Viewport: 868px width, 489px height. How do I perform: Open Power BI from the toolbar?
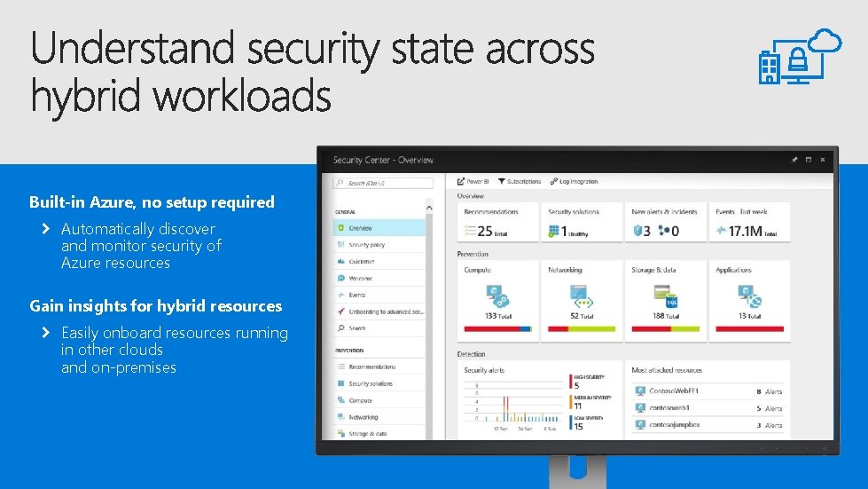tap(473, 181)
